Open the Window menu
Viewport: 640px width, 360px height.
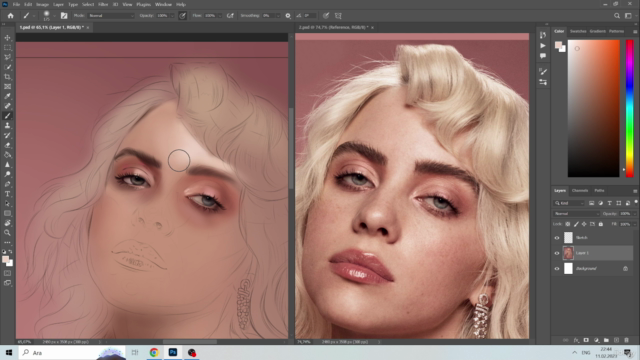(163, 4)
